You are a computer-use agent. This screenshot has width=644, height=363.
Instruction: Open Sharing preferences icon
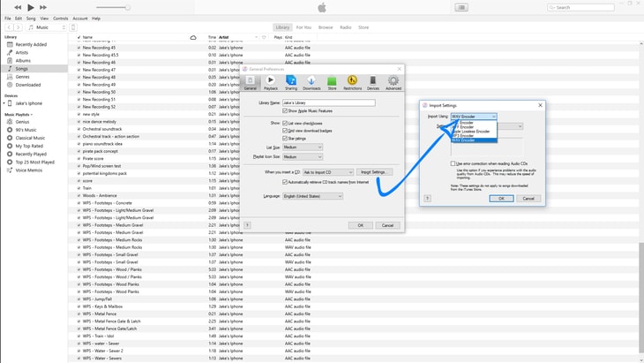[291, 82]
